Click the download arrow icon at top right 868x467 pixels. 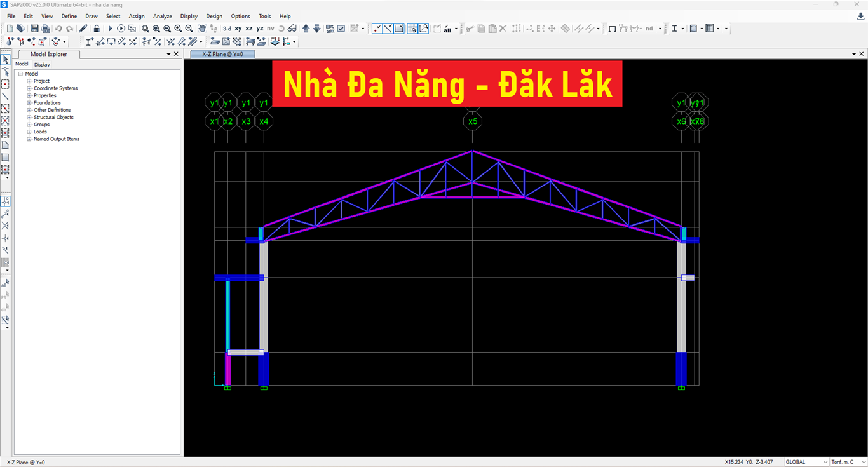(860, 17)
